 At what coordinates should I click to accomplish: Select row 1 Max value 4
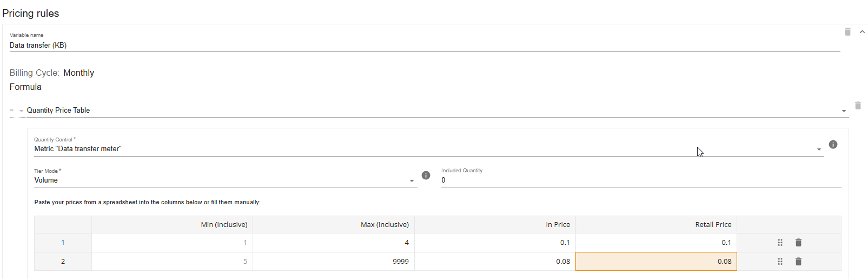[x=334, y=243]
